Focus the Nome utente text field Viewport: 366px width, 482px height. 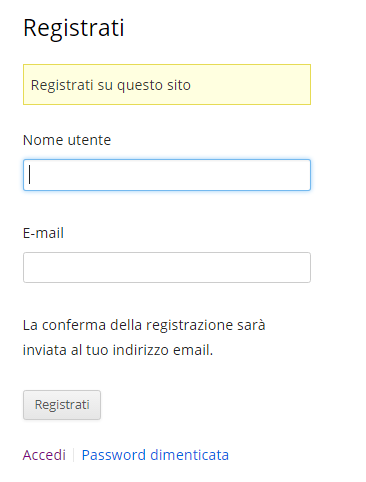167,175
